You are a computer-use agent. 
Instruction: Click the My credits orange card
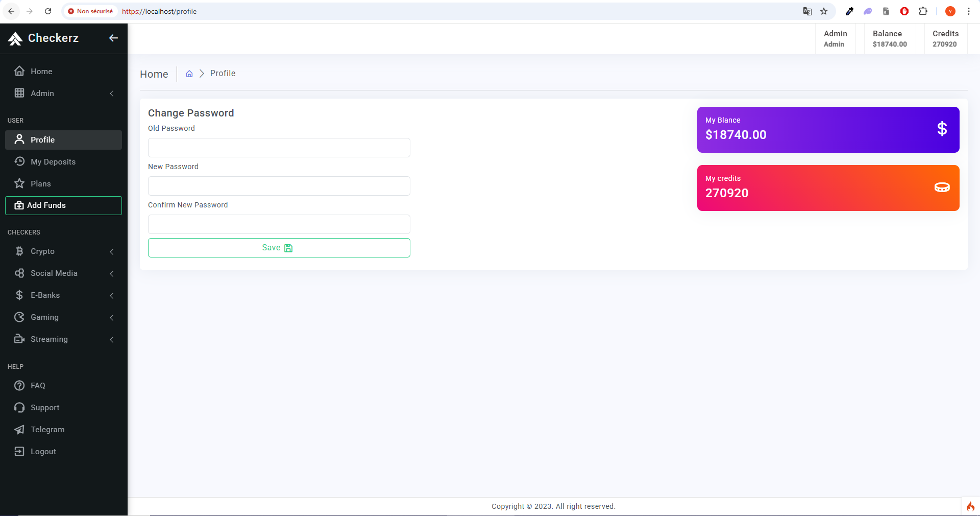[x=828, y=188]
